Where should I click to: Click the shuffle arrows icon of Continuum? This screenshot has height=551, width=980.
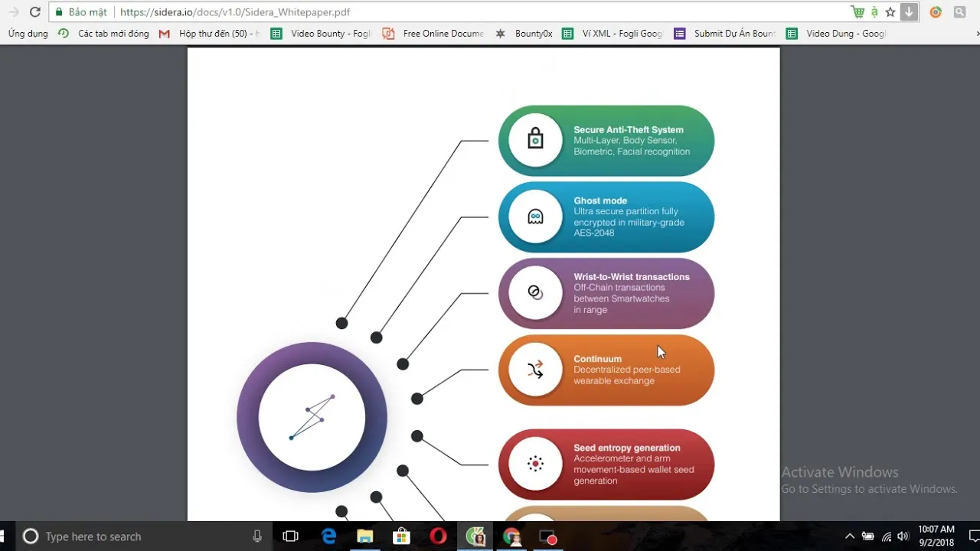pyautogui.click(x=535, y=370)
